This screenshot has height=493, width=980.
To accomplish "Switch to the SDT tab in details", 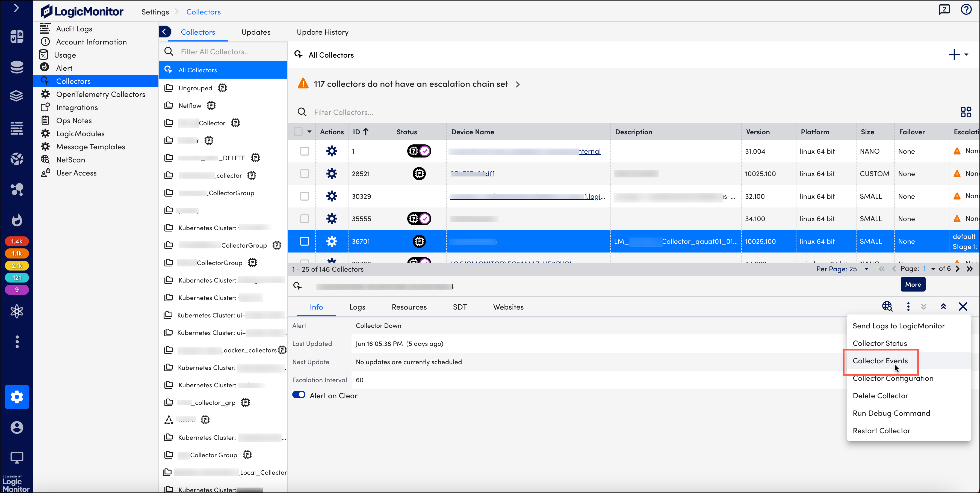I will (x=460, y=307).
